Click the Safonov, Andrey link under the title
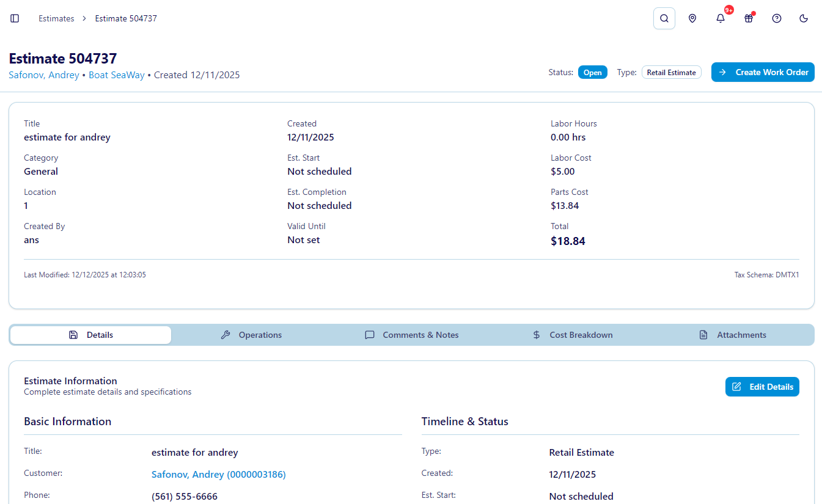 (x=43, y=75)
